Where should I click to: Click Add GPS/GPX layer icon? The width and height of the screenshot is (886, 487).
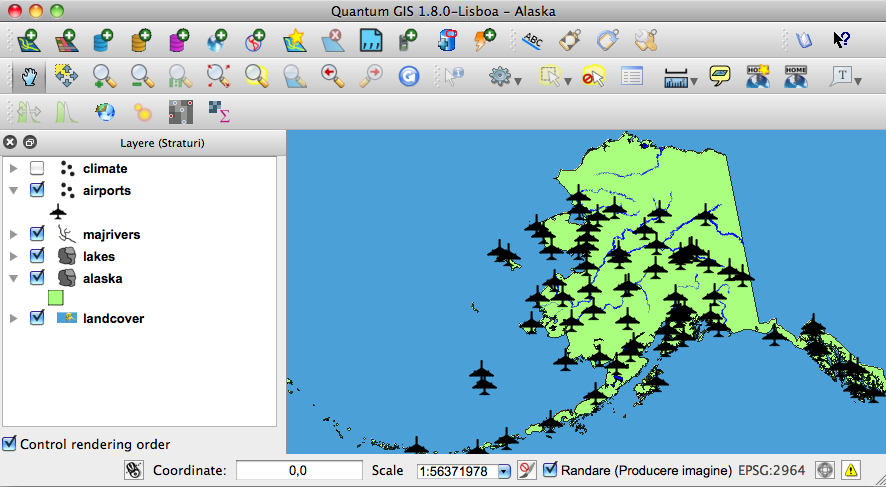[408, 41]
